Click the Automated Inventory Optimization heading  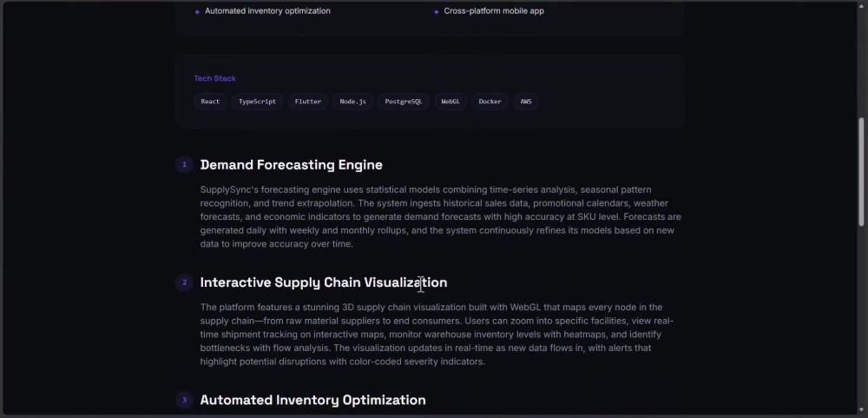pos(312,400)
